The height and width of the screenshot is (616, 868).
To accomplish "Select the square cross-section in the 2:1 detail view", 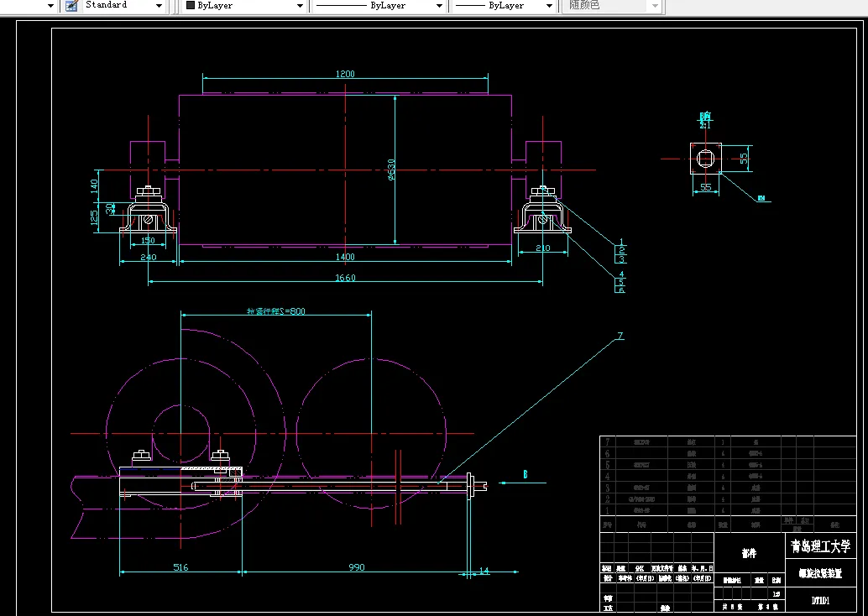I will tap(705, 159).
